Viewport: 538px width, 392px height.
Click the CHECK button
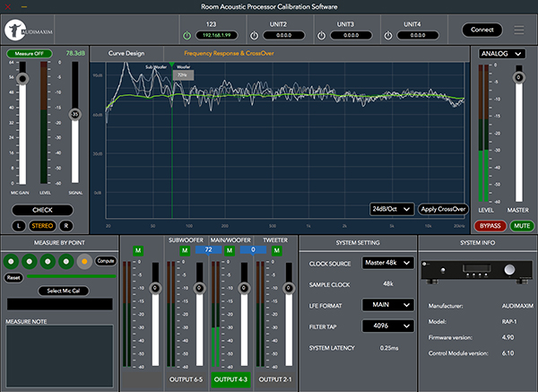click(x=42, y=210)
